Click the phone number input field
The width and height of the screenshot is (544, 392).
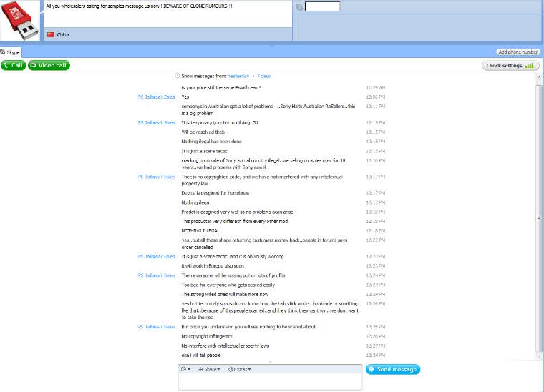point(323,7)
